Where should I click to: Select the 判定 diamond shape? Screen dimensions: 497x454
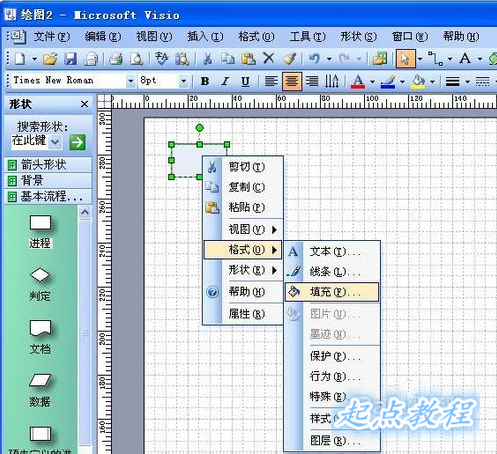point(40,275)
